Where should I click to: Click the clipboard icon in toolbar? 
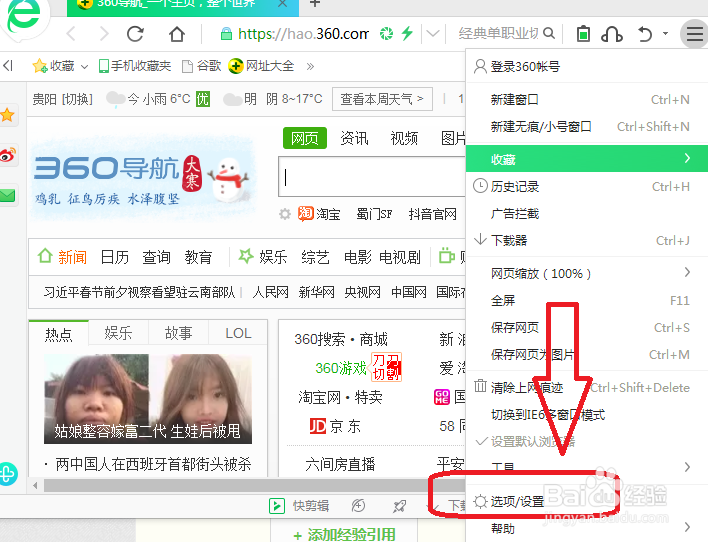click(583, 34)
